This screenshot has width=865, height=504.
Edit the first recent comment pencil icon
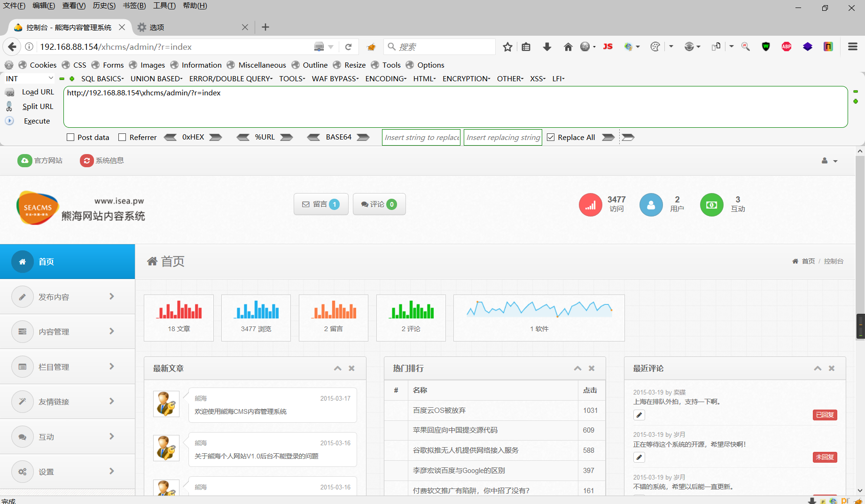coord(639,415)
